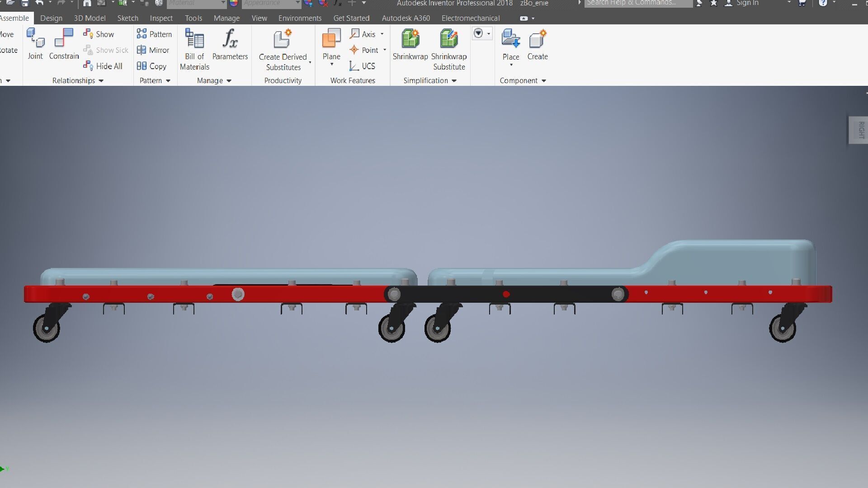Click Create Derived Substitutes icon
Viewport: 868px width, 488px height.
(283, 40)
